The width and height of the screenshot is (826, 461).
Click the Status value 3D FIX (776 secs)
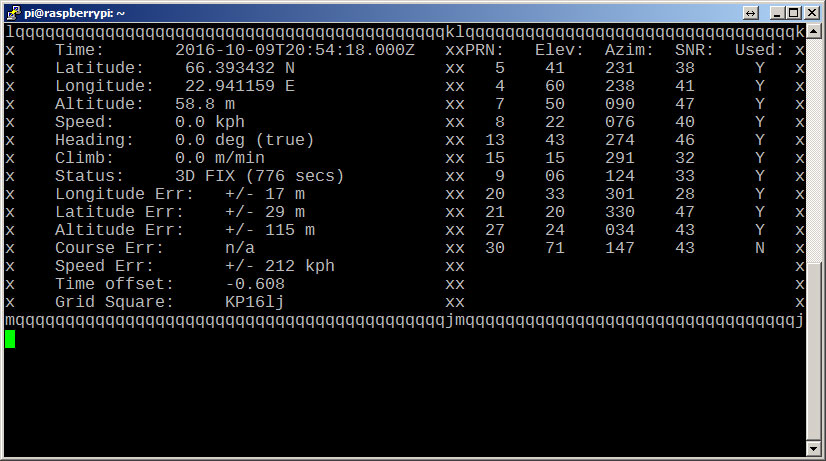pos(259,176)
